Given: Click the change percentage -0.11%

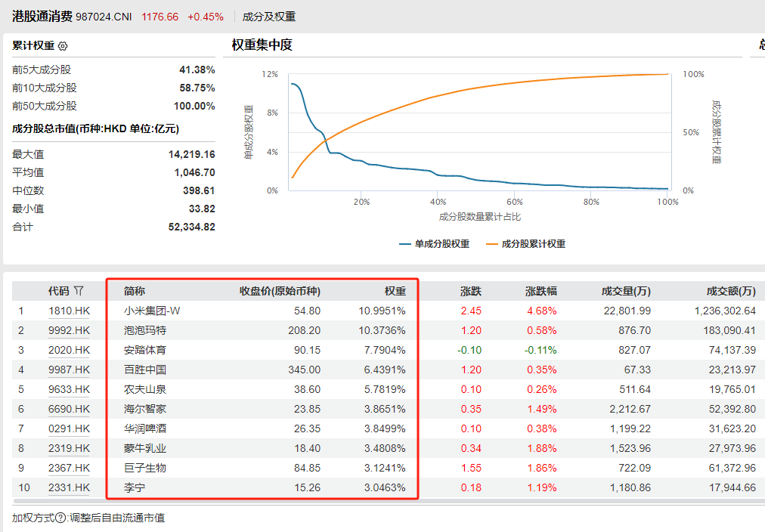Looking at the screenshot, I should pyautogui.click(x=540, y=350).
